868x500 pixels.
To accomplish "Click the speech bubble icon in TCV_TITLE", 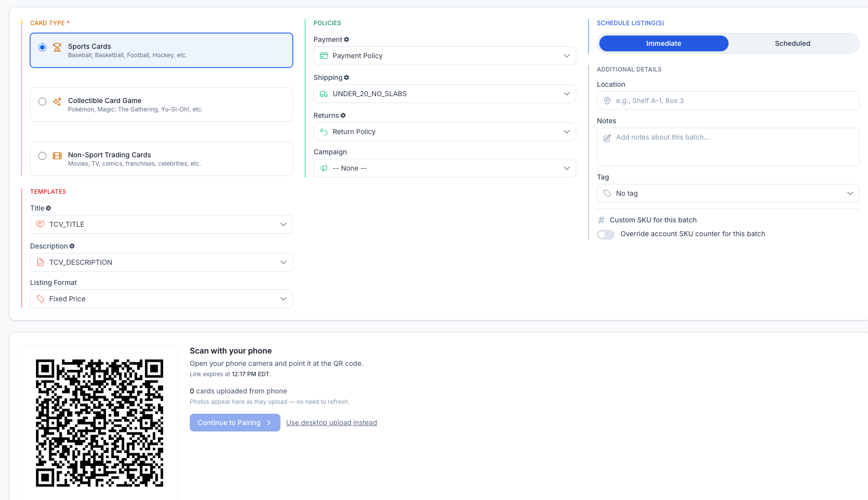I will point(40,224).
